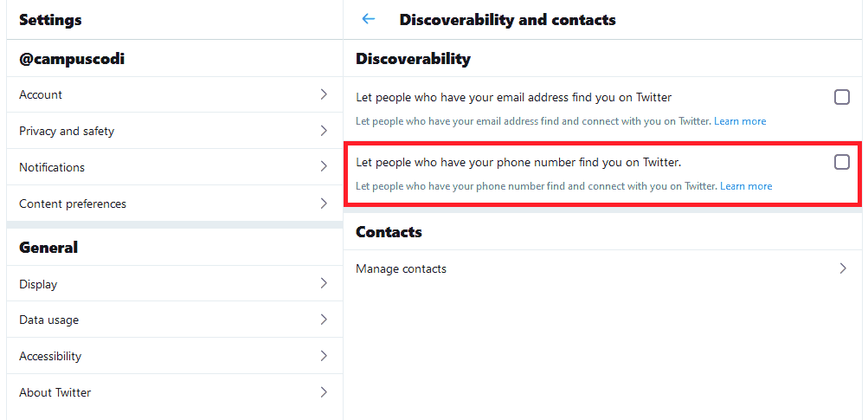The width and height of the screenshot is (868, 420).
Task: Open Content preferences settings
Action: coord(73,204)
